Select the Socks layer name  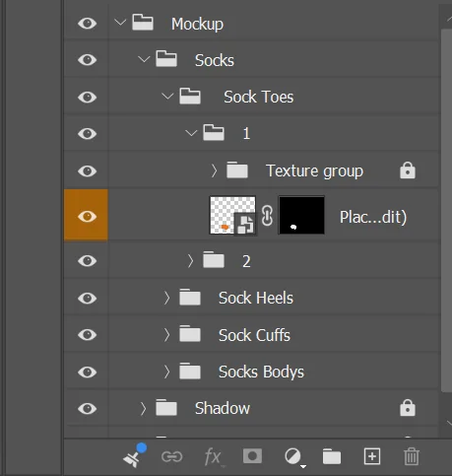[215, 60]
